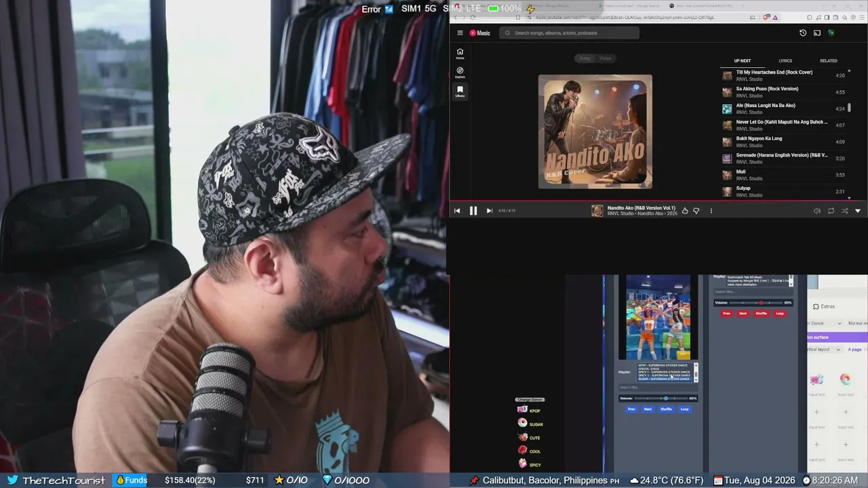Select the SUGAR dance option
Screen dimensions: 868x488
[x=530, y=424]
